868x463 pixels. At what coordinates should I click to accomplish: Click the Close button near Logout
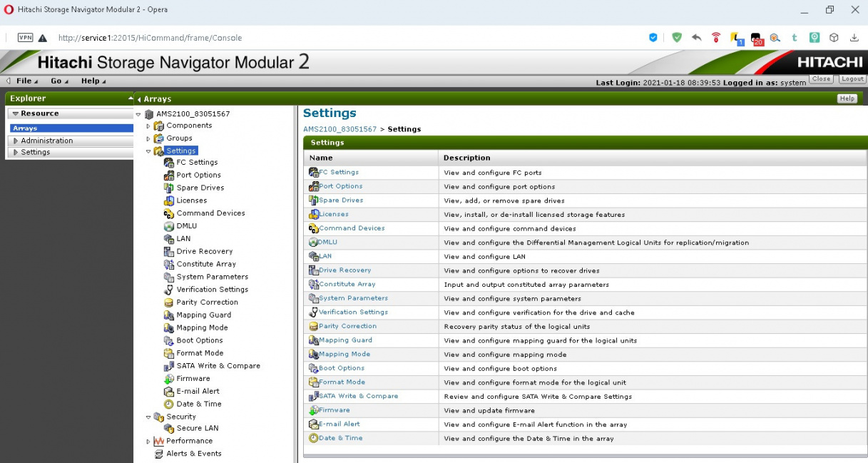[x=821, y=79]
